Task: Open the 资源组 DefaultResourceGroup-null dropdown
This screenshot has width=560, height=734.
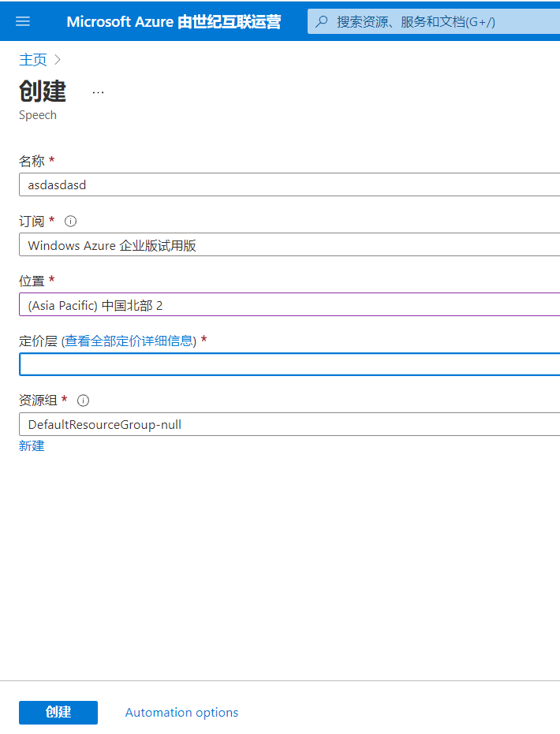Action: coord(289,424)
